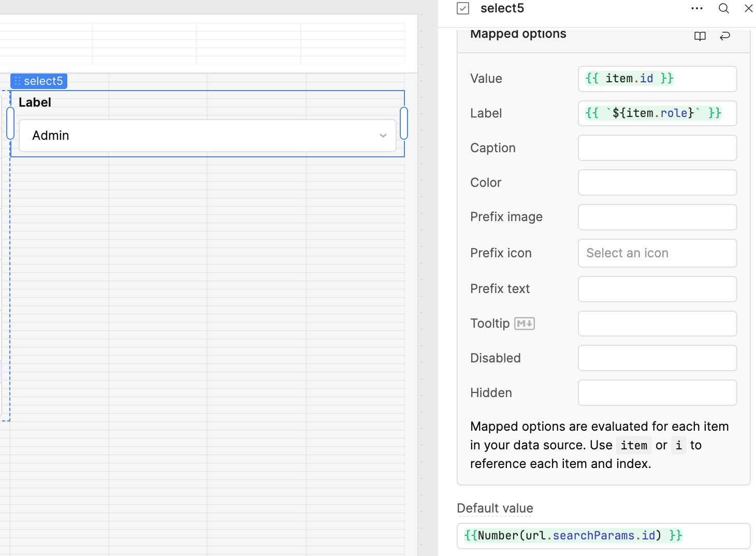Click the return arrow icon beside Mapped options
Viewport: 756px width, 556px height.
725,36
